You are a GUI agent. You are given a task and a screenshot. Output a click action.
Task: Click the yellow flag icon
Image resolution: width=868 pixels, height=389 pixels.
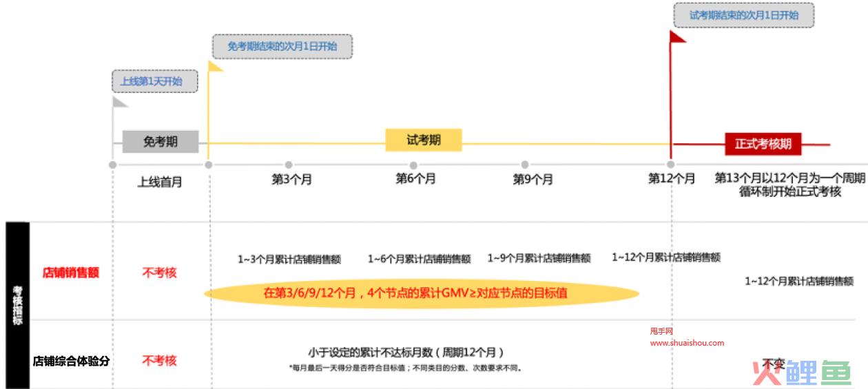(x=216, y=67)
